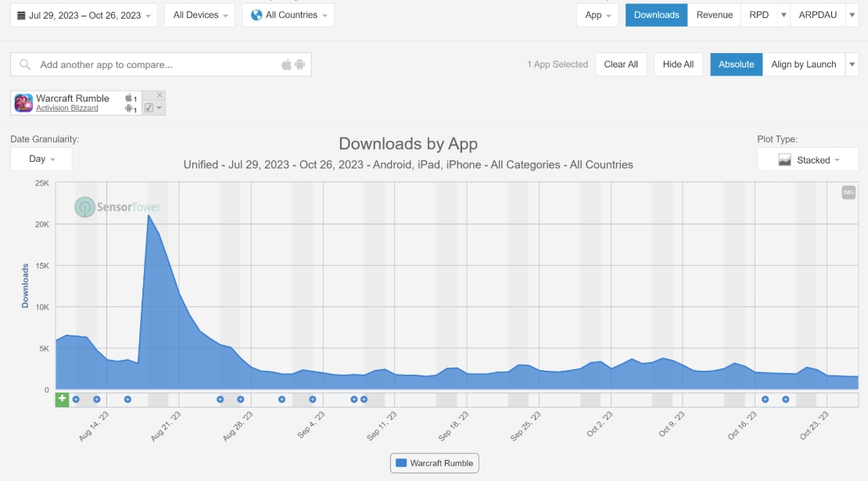This screenshot has width=868, height=481.
Task: Select the Absolute view mode
Action: coord(737,64)
